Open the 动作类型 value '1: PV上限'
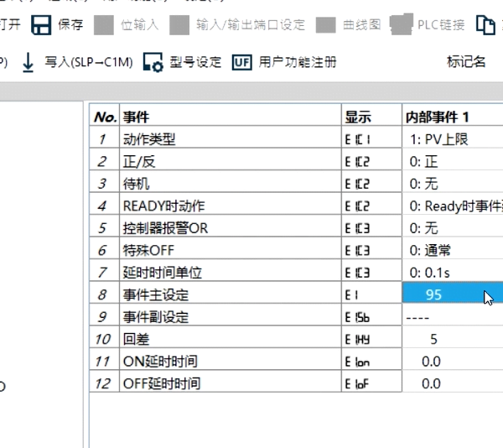Viewport: 503px width, 448px height. 451,139
